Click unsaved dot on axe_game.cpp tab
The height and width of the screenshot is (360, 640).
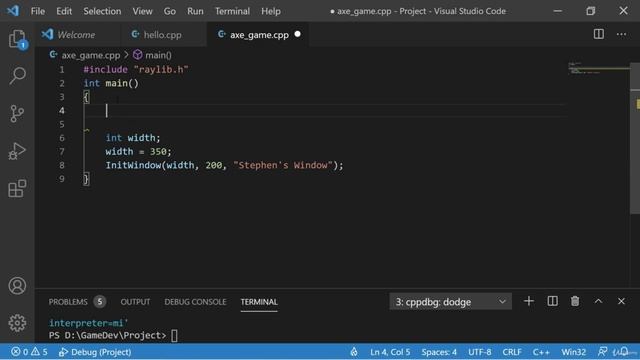point(298,34)
